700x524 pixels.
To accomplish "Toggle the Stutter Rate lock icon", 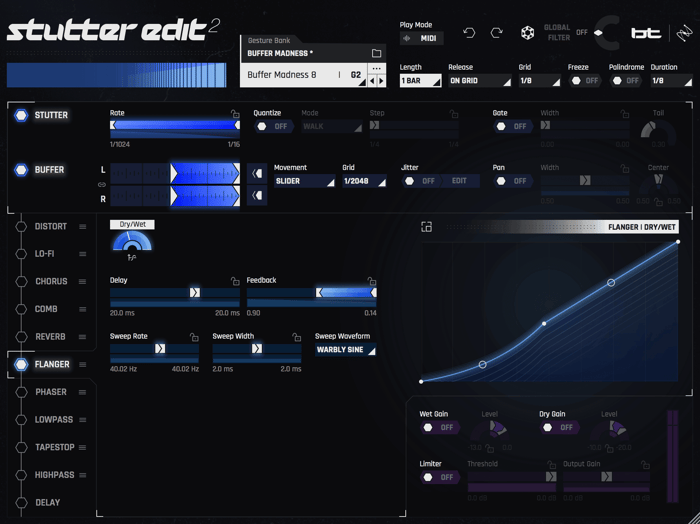I will [235, 114].
